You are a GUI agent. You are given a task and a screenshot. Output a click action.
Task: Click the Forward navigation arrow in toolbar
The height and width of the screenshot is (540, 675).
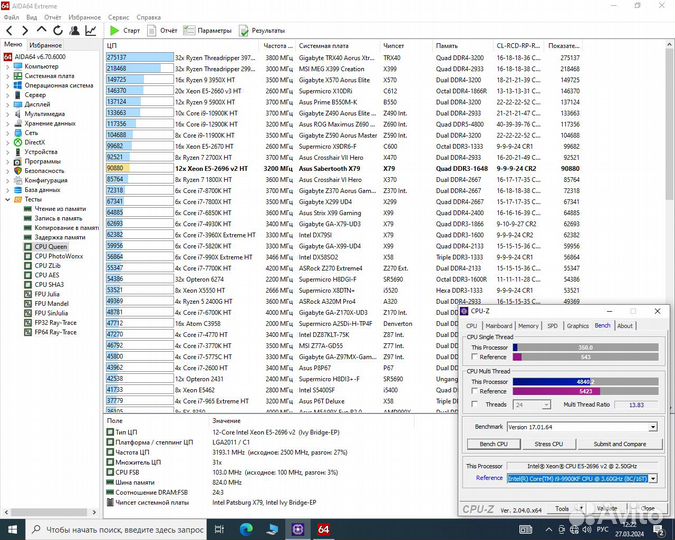(x=25, y=31)
